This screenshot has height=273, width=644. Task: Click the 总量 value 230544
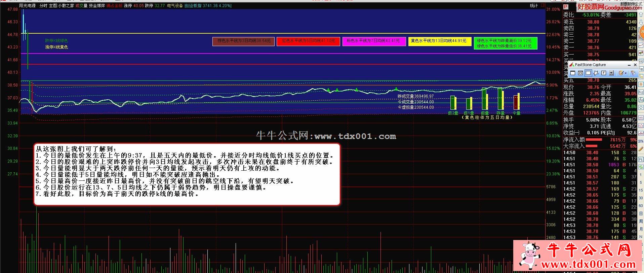tap(591, 106)
